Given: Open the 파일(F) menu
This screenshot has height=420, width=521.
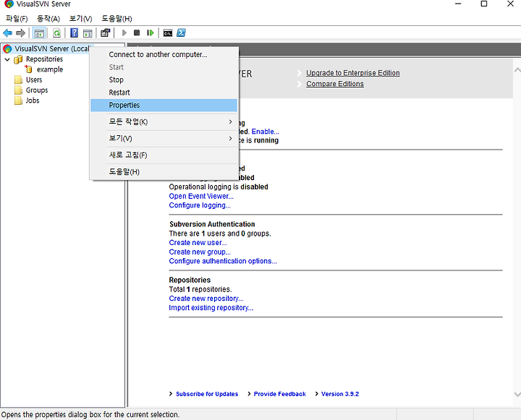Looking at the screenshot, I should point(17,19).
